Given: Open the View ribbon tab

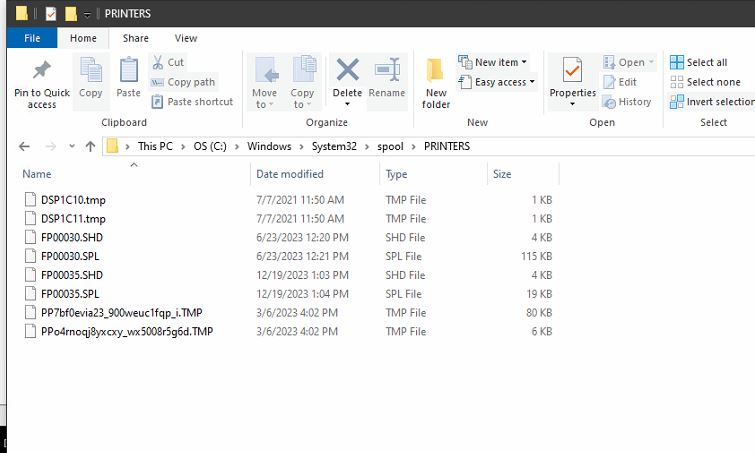Looking at the screenshot, I should click(x=186, y=38).
